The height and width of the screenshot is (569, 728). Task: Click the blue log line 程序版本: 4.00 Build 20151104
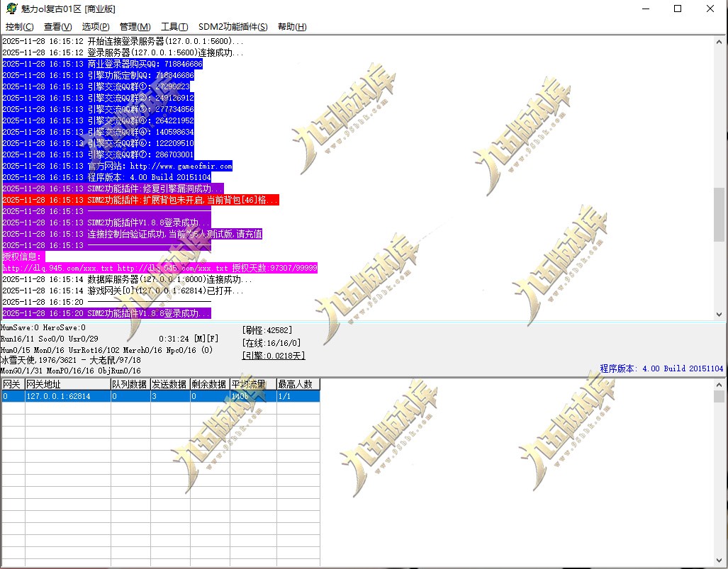[107, 177]
